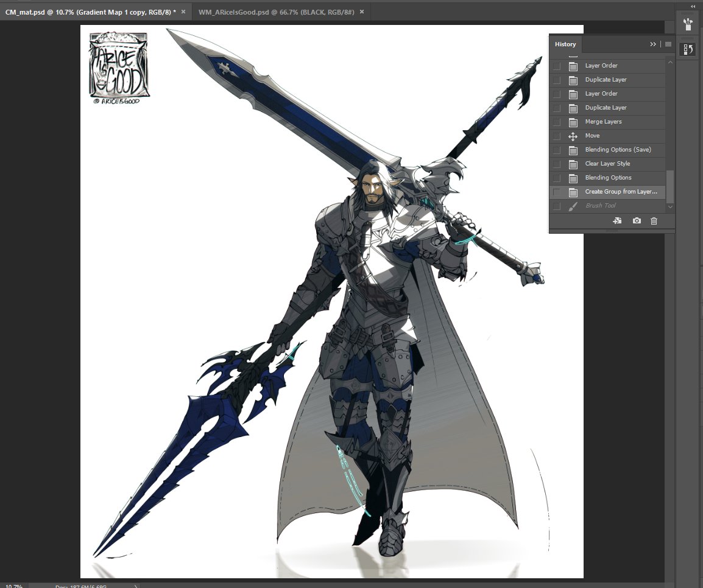This screenshot has width=703, height=588.
Task: Set history brush source to Merge Layers
Action: pyautogui.click(x=557, y=122)
